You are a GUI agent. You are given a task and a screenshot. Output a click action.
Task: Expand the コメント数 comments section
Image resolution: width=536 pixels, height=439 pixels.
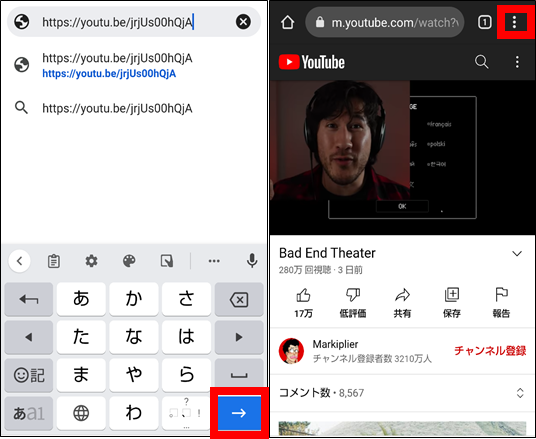click(402, 393)
